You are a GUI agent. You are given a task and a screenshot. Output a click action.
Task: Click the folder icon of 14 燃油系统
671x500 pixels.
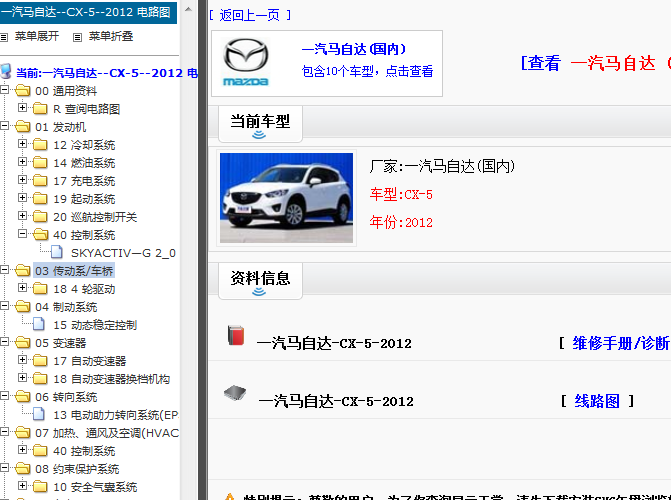pyautogui.click(x=40, y=162)
